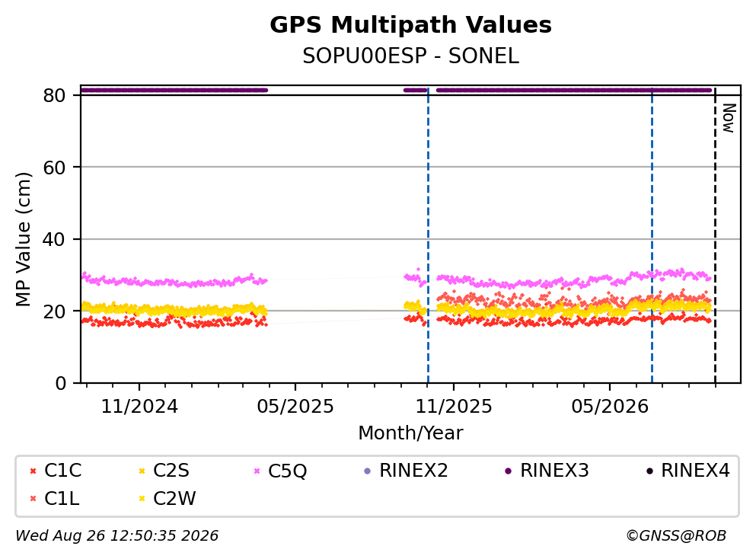Click the 11/2024 x-axis tick label
The width and height of the screenshot is (756, 559).
[x=139, y=407]
